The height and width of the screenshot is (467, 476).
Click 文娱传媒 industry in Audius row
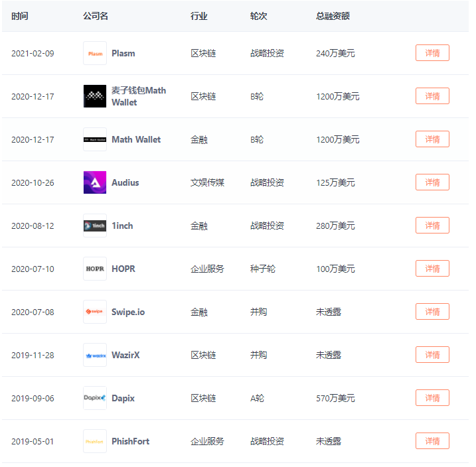207,182
